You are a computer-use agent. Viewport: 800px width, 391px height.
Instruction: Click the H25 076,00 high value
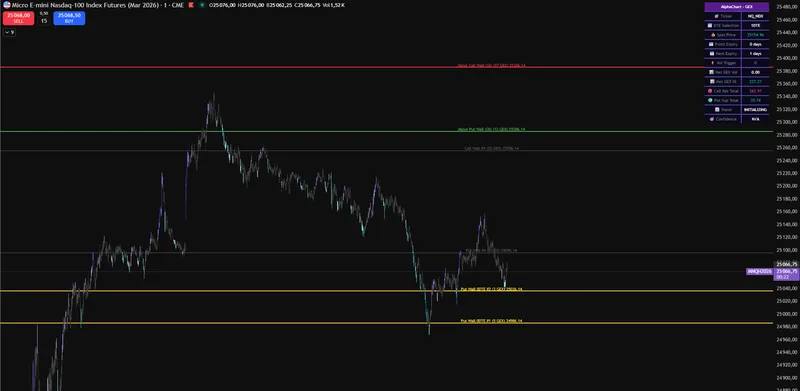coord(251,5)
